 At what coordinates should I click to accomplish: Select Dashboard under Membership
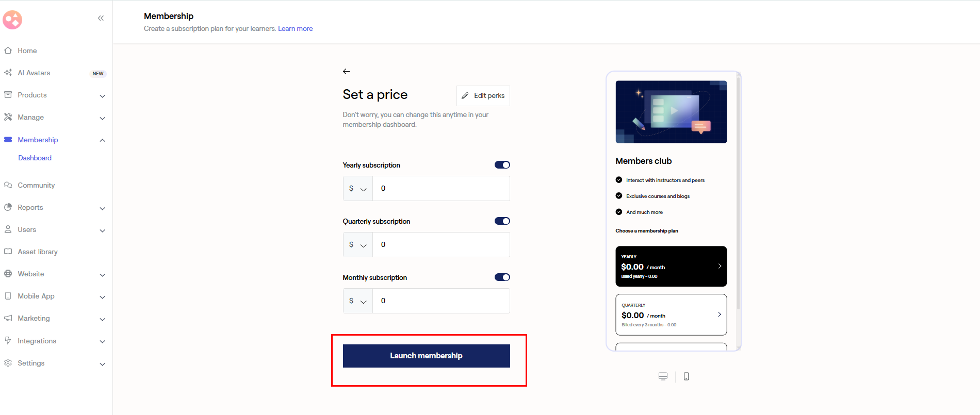(35, 158)
